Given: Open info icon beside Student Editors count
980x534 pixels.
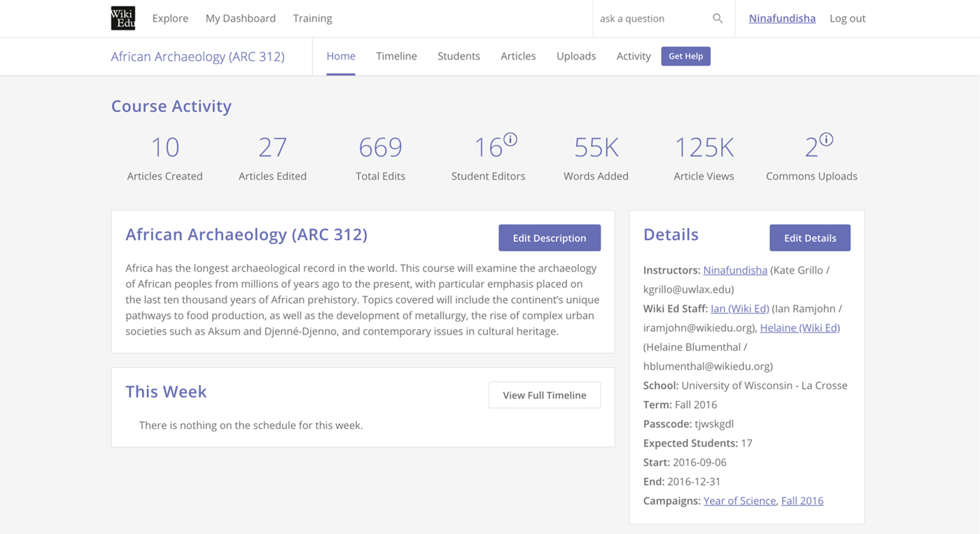Looking at the screenshot, I should [510, 139].
